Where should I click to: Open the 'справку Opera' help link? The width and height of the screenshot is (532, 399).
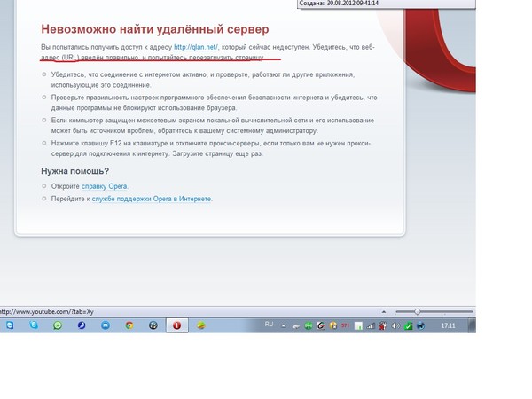point(105,186)
